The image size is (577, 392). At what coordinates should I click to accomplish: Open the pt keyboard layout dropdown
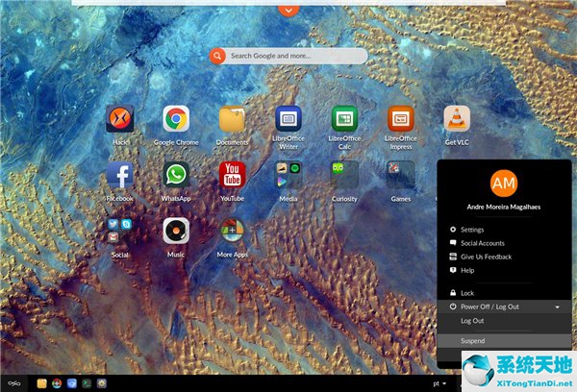pos(439,383)
